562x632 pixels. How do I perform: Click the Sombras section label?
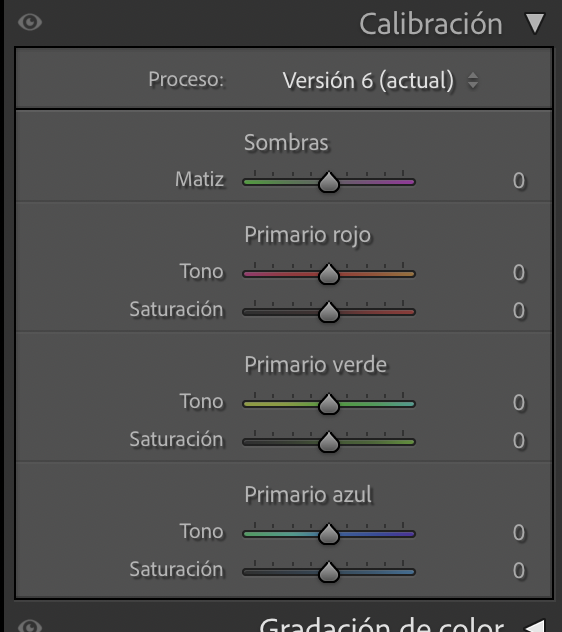(286, 142)
